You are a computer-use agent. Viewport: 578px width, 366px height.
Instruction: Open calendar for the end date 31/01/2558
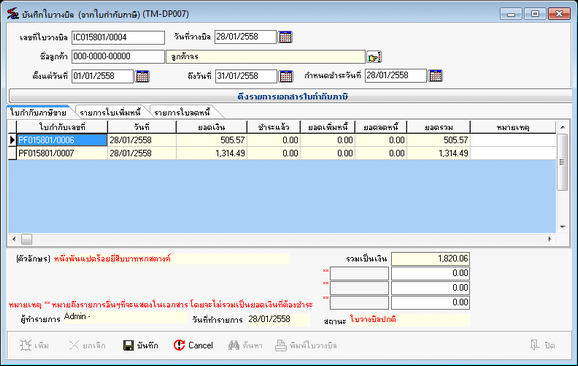click(x=286, y=76)
